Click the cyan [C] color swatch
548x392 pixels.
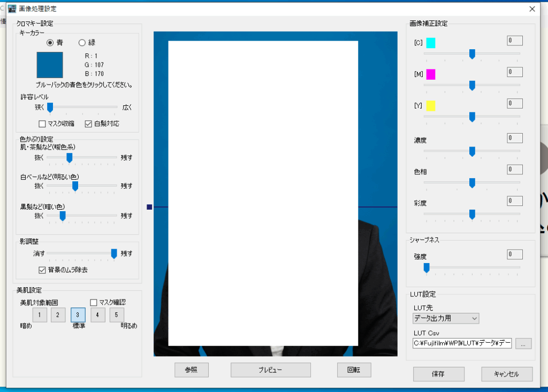[430, 43]
